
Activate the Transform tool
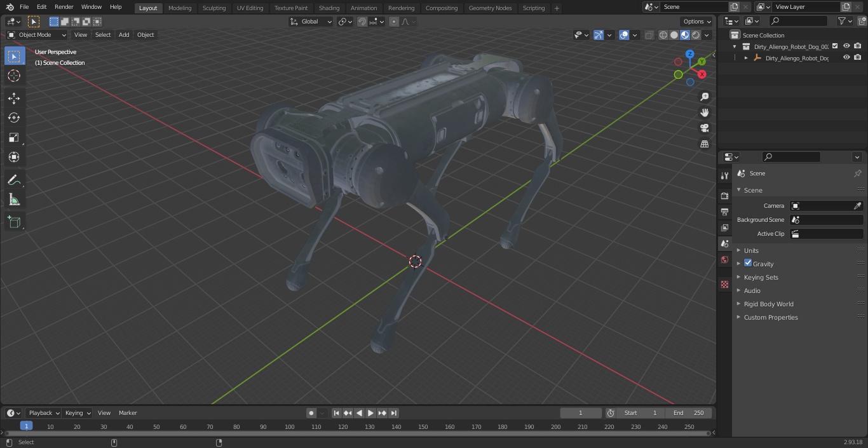click(14, 157)
